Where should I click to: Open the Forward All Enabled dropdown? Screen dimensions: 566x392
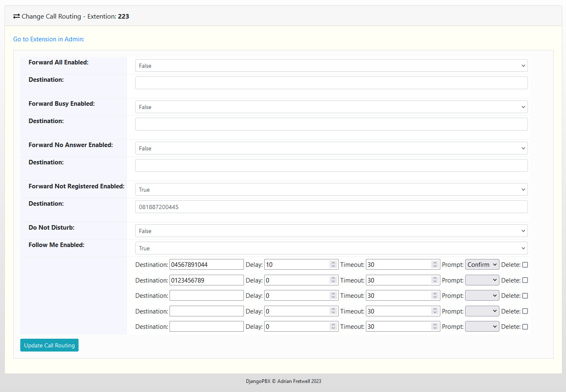click(331, 66)
